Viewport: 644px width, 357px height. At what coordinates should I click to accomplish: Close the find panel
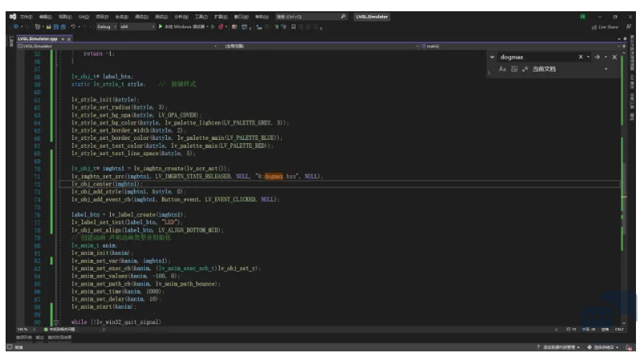(614, 57)
